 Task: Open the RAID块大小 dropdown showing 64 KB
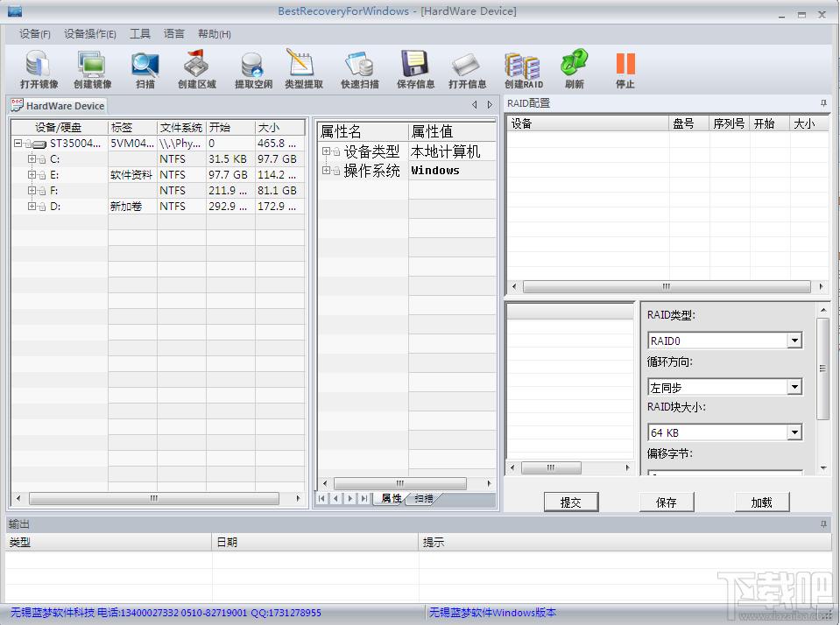[794, 432]
